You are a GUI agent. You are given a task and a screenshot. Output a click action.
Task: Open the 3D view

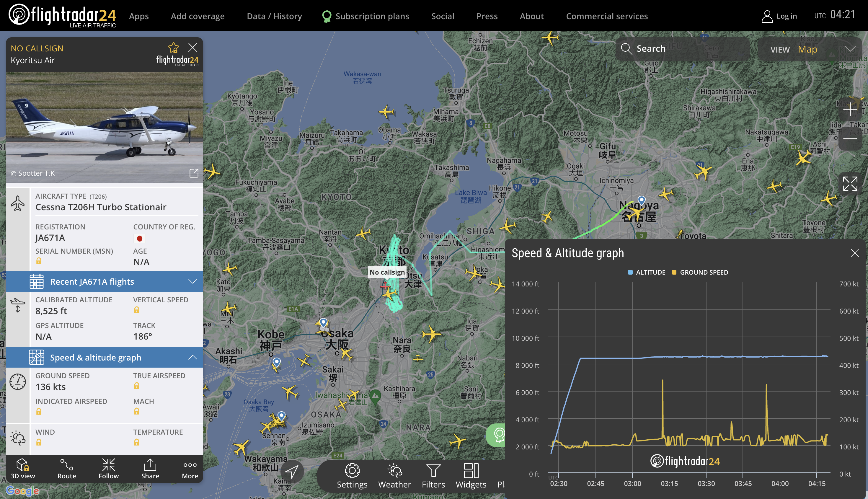tap(23, 469)
